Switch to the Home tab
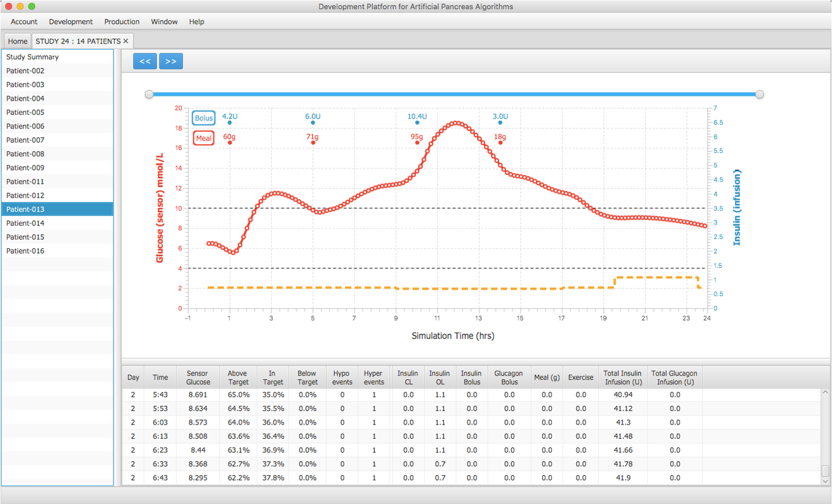This screenshot has height=504, width=832. (17, 41)
